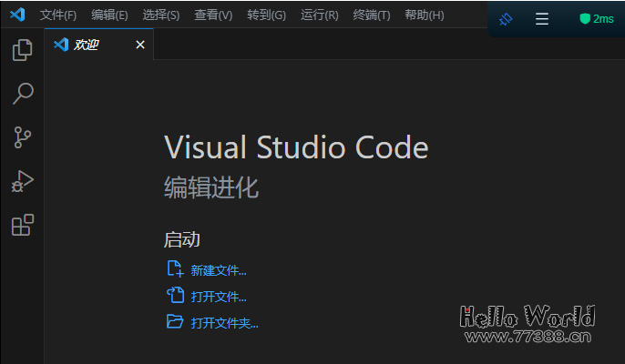The height and width of the screenshot is (364, 625).
Task: Open the 转到(G) menu
Action: pyautogui.click(x=266, y=15)
